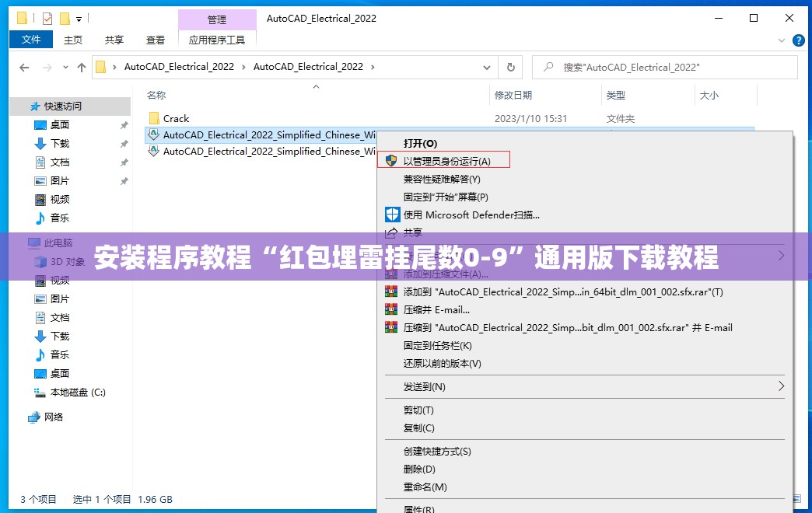Open 音乐 under 此电脑

pyautogui.click(x=60, y=354)
